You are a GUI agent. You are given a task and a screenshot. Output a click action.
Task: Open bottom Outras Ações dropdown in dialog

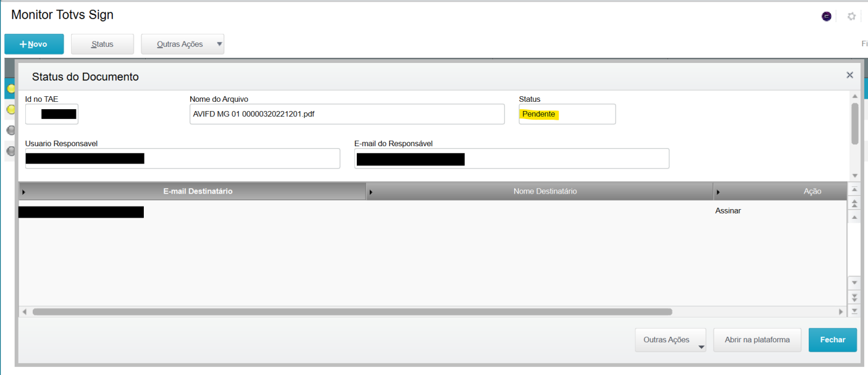pyautogui.click(x=670, y=340)
